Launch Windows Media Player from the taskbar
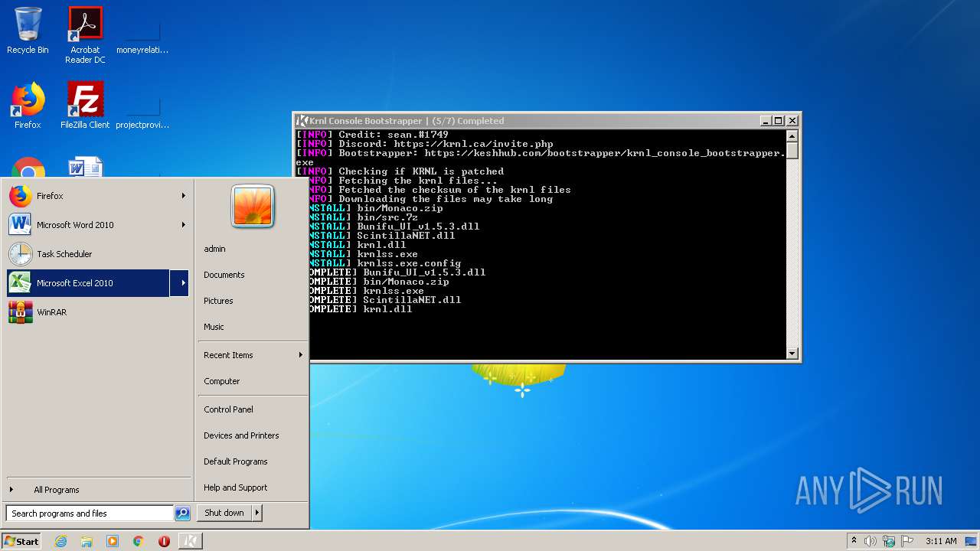 (x=113, y=541)
